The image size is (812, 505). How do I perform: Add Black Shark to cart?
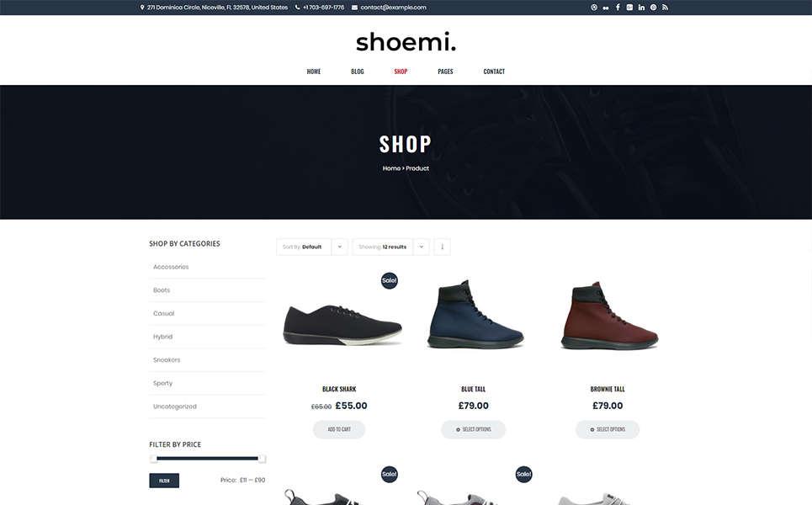pyautogui.click(x=339, y=429)
